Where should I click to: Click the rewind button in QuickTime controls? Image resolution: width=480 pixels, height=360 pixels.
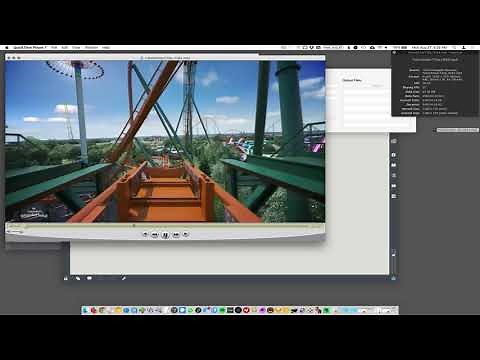(x=155, y=235)
